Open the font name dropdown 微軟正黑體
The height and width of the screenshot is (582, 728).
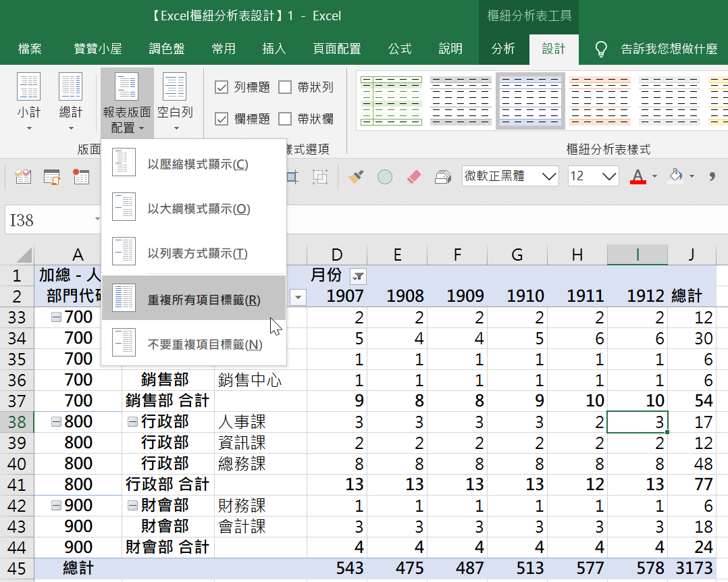click(549, 176)
